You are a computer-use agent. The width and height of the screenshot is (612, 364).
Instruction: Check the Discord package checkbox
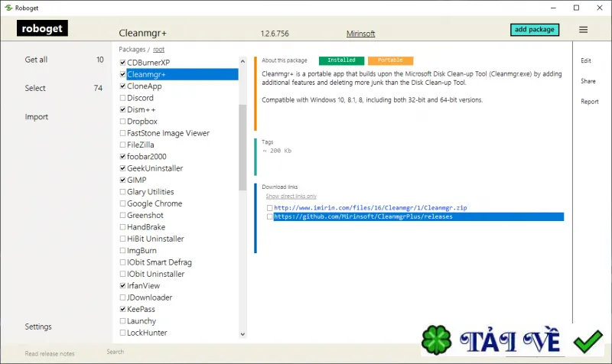click(x=122, y=98)
